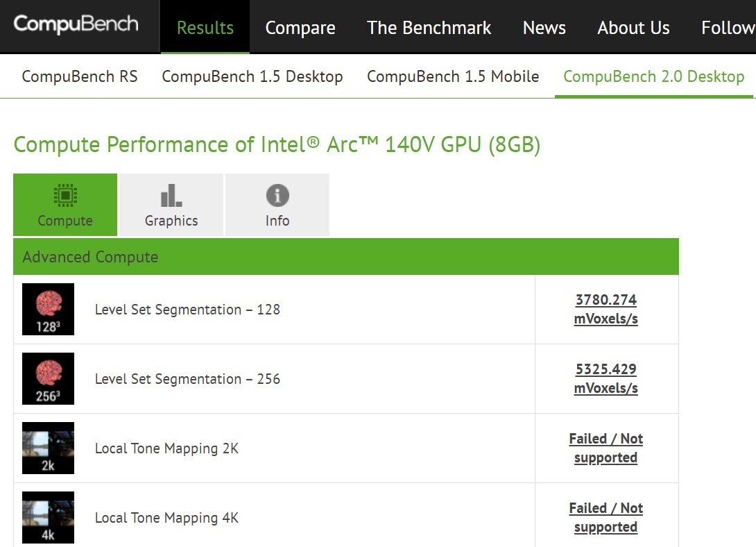Switch to CompuBench RS tab
Image resolution: width=756 pixels, height=547 pixels.
click(80, 76)
